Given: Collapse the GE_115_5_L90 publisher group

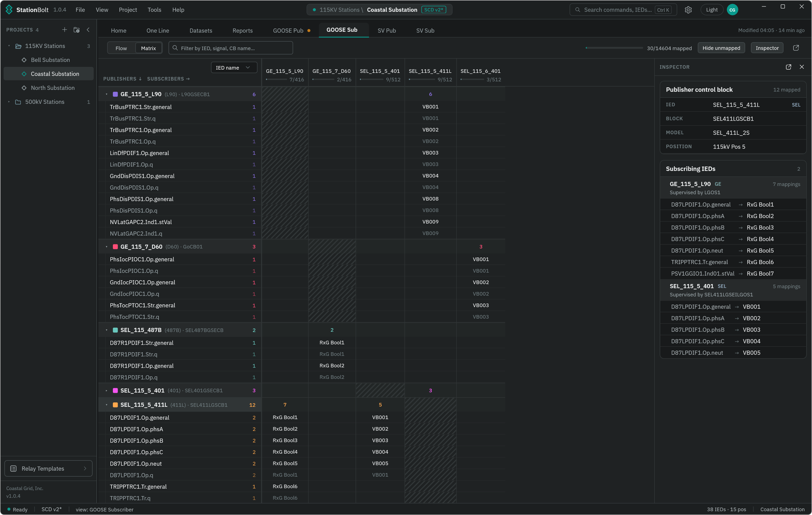Looking at the screenshot, I should [107, 94].
